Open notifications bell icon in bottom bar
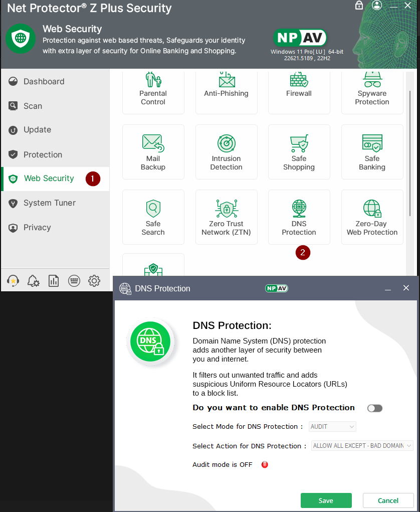 (34, 281)
